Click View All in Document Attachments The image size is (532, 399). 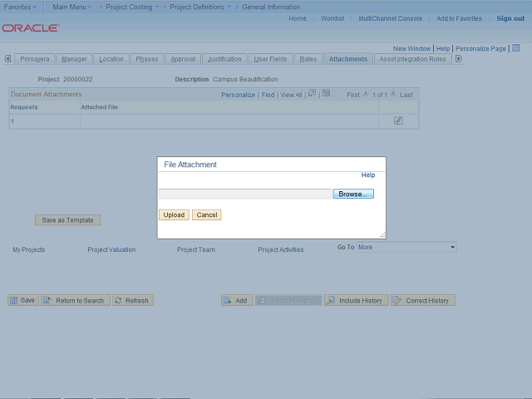coord(291,95)
